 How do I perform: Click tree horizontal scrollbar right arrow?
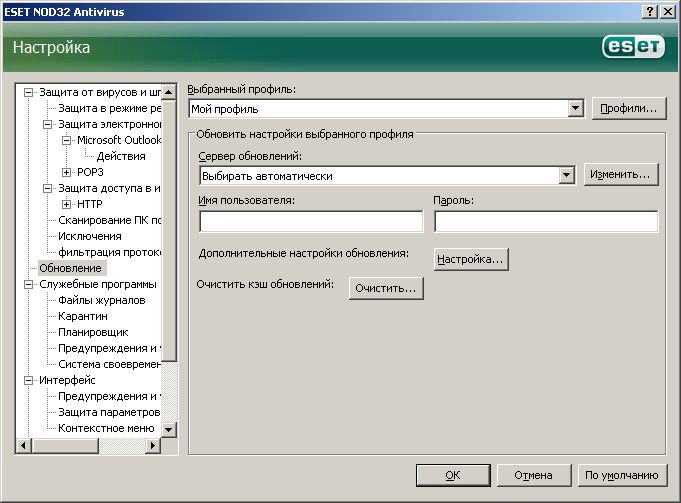pos(153,445)
